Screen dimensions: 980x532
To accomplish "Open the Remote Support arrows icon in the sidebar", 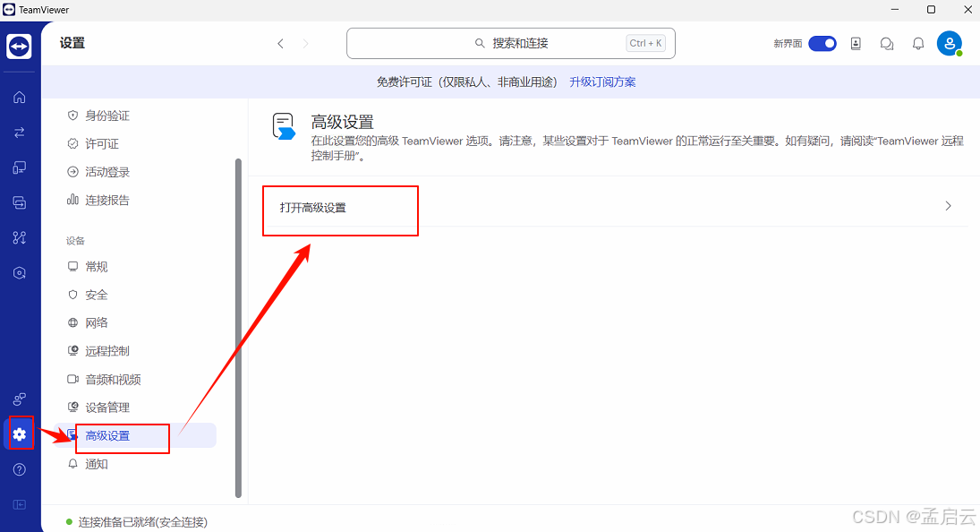I will 20,132.
